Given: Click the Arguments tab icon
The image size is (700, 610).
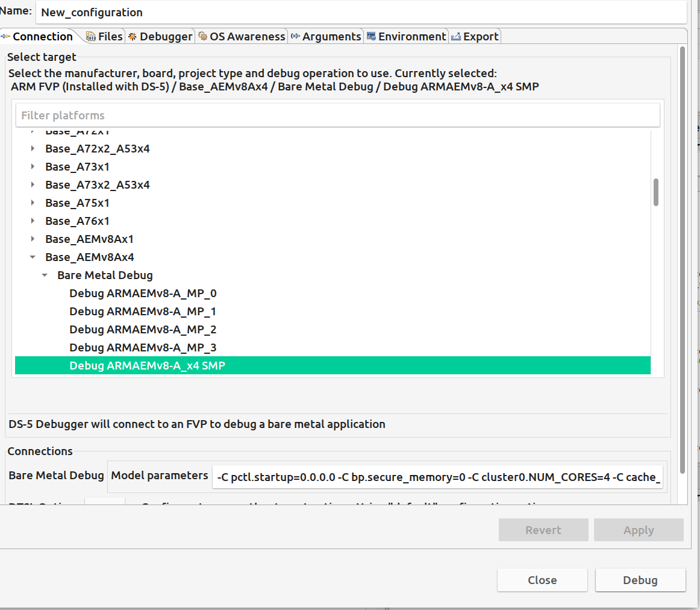Looking at the screenshot, I should tap(295, 36).
